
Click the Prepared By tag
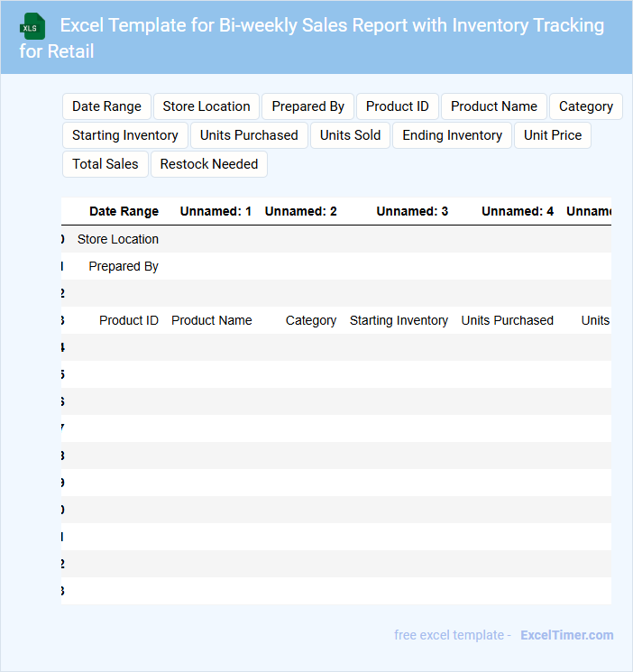coord(307,106)
